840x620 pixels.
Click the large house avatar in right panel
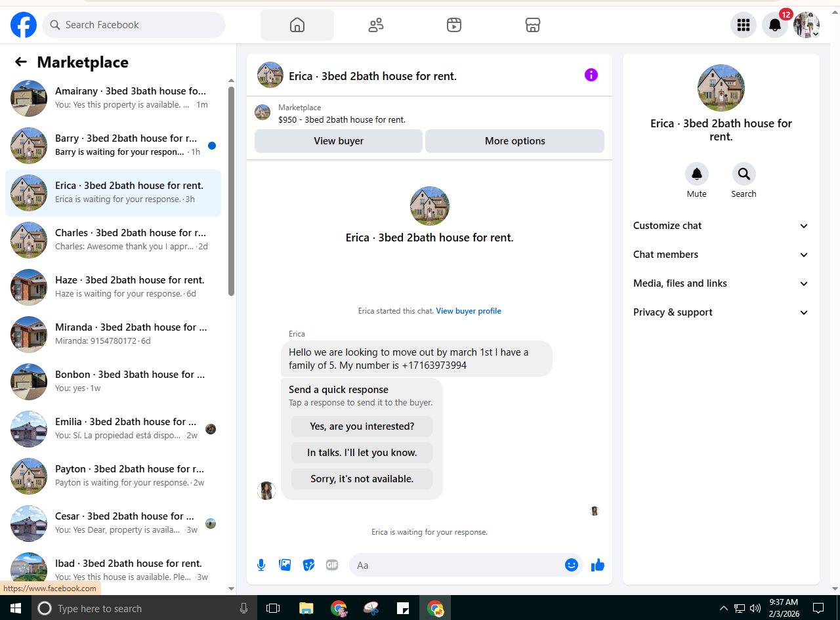[x=721, y=88]
